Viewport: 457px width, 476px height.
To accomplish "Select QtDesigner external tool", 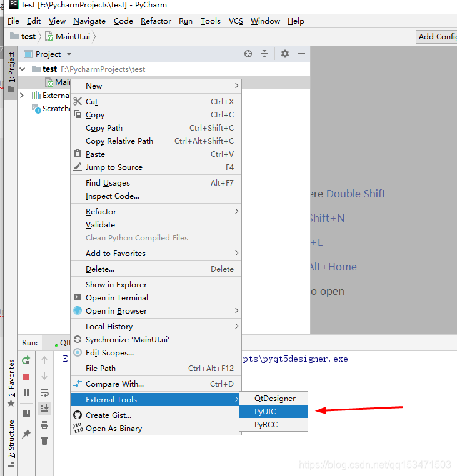I will pyautogui.click(x=273, y=399).
